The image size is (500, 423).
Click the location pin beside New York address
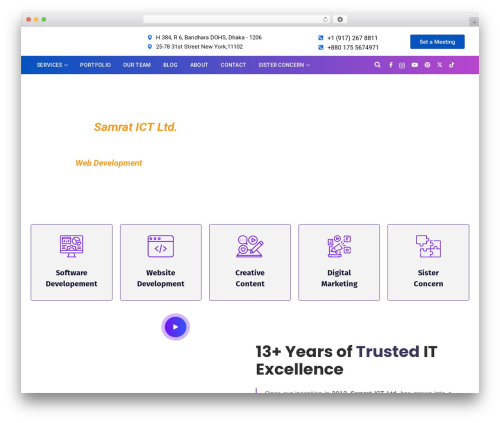[150, 47]
